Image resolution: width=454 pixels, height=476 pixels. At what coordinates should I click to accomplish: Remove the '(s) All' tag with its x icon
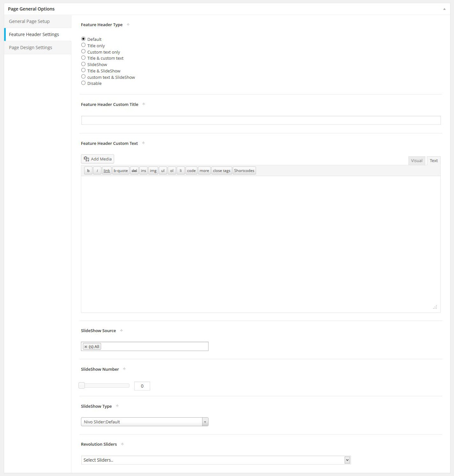pyautogui.click(x=86, y=347)
